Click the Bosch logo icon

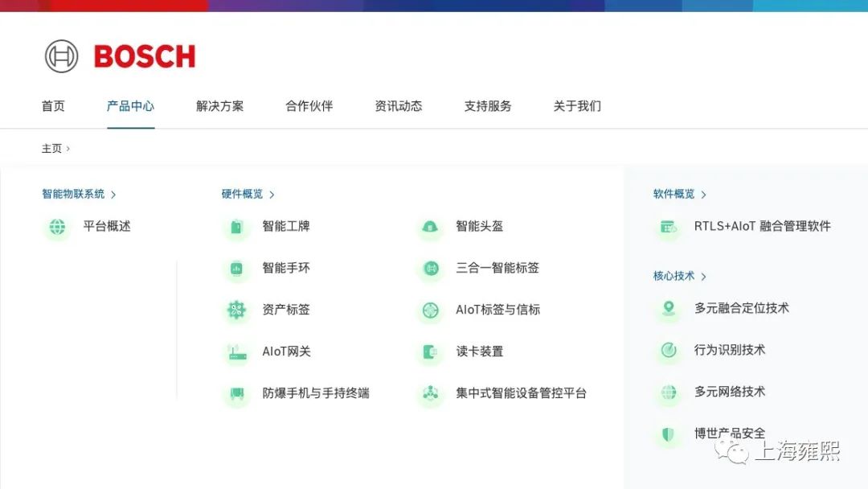click(x=62, y=56)
